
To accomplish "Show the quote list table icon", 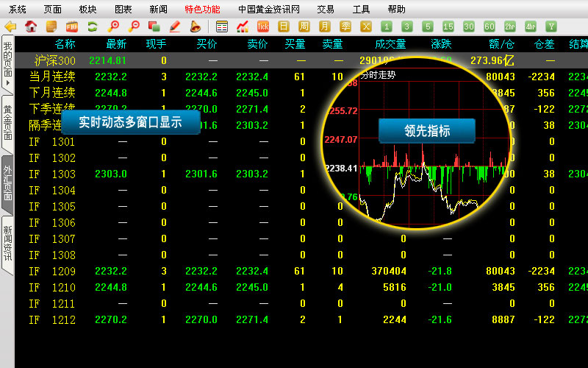I will (222, 26).
